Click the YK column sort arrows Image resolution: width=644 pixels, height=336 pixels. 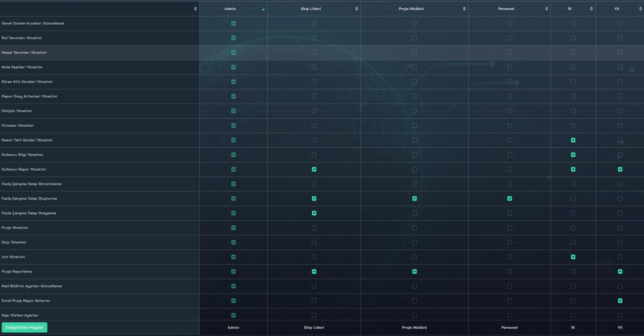click(640, 9)
